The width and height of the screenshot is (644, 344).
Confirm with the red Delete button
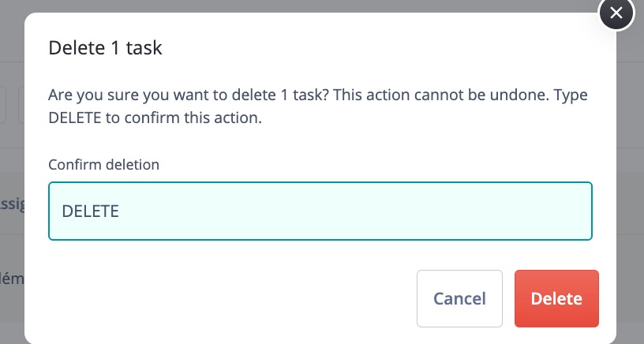(x=556, y=298)
